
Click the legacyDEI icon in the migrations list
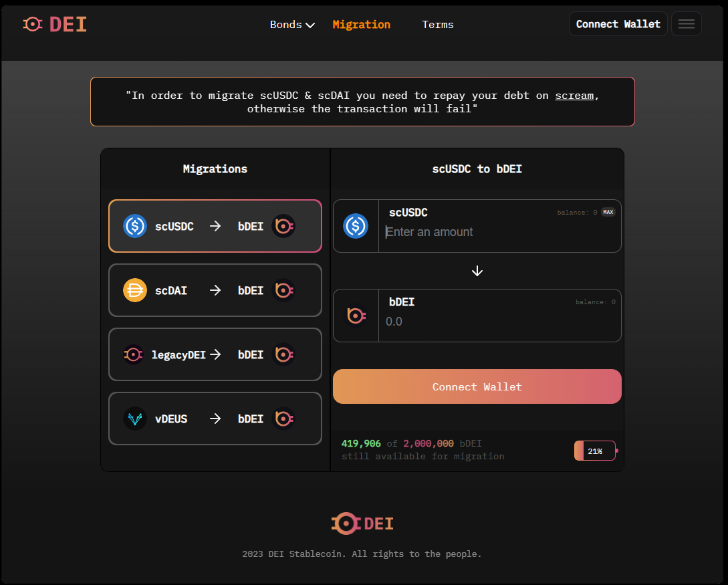pyautogui.click(x=133, y=354)
